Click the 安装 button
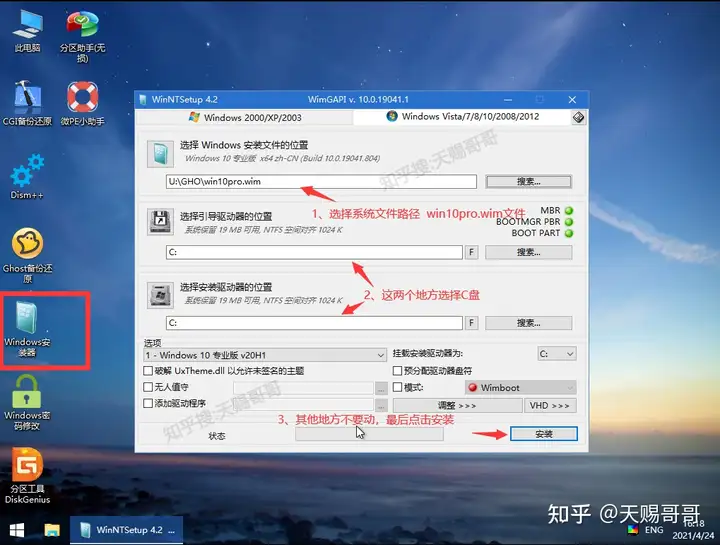Viewport: 720px width, 545px height. pyautogui.click(x=544, y=434)
